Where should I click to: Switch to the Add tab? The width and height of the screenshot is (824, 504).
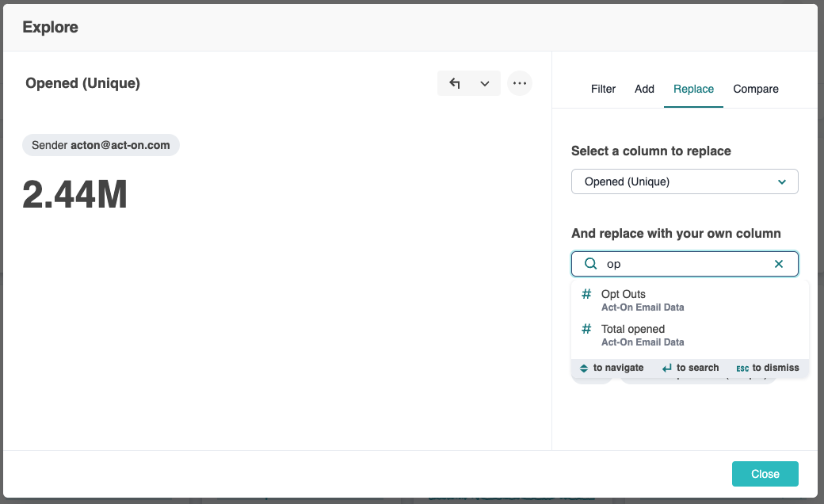[644, 89]
